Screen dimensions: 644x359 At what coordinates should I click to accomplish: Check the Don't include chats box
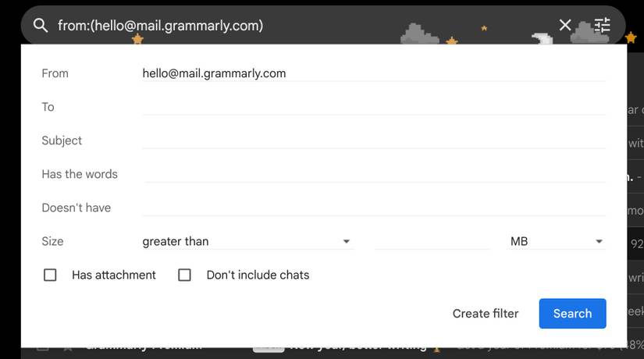(x=185, y=275)
